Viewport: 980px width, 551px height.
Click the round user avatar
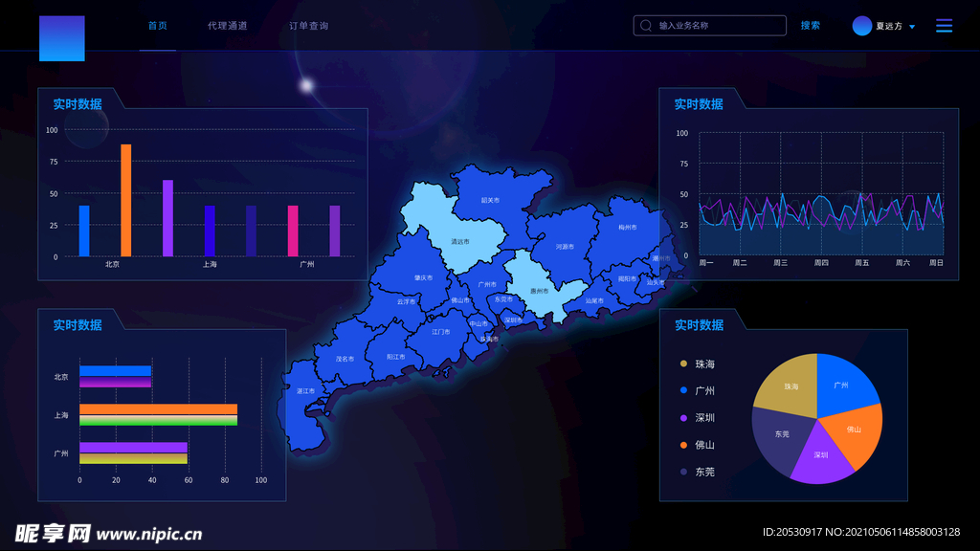(x=862, y=26)
